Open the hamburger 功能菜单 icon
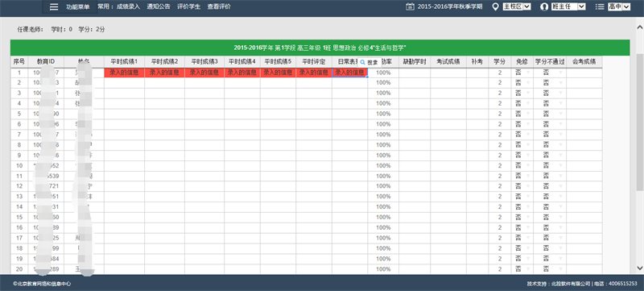 pyautogui.click(x=54, y=6)
